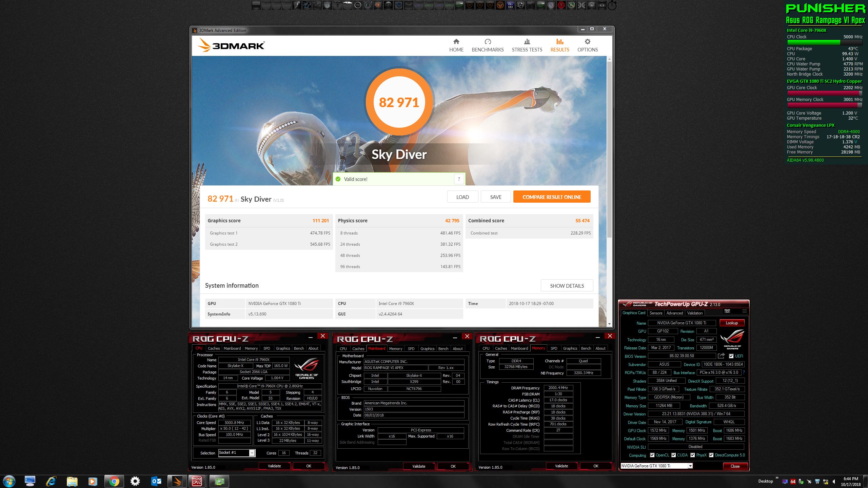Click the GPU-Z screenshot camera icon

click(727, 311)
